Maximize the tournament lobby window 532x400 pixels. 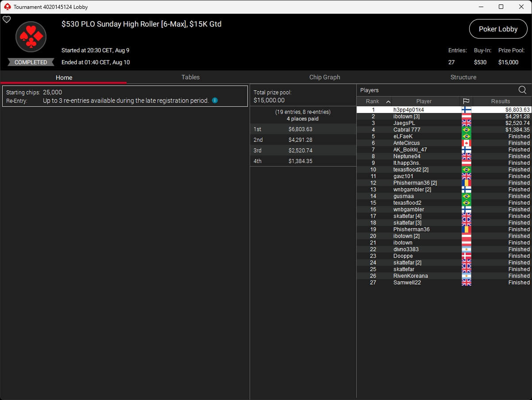[x=501, y=7]
